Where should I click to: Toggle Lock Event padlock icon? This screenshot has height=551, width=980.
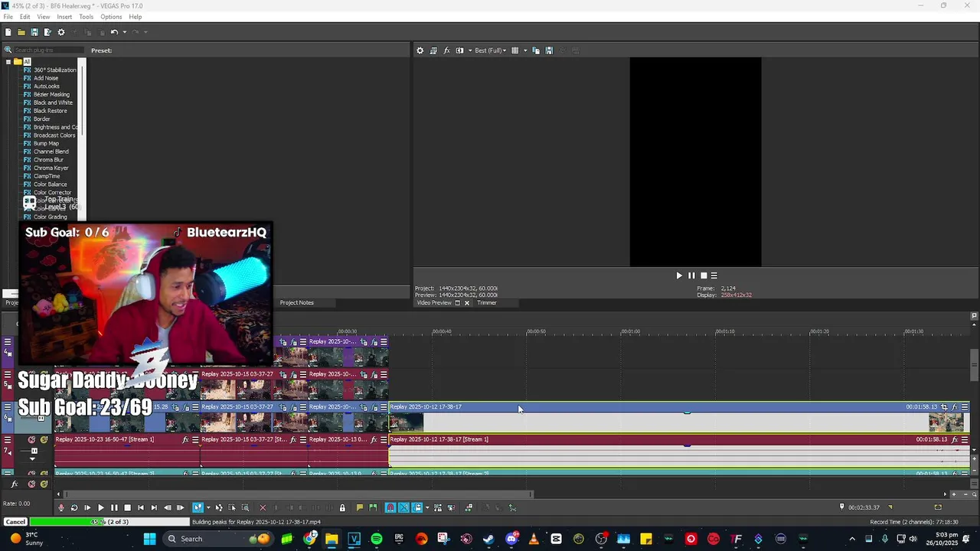[x=342, y=507]
